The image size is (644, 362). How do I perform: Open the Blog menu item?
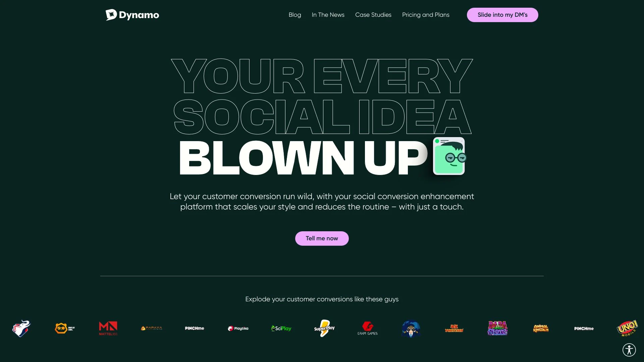(x=294, y=15)
